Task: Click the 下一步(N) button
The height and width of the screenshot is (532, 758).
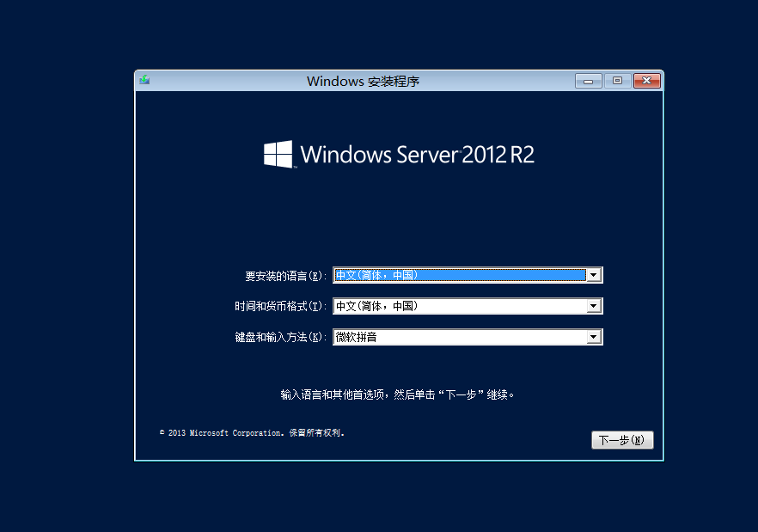Action: pos(622,440)
